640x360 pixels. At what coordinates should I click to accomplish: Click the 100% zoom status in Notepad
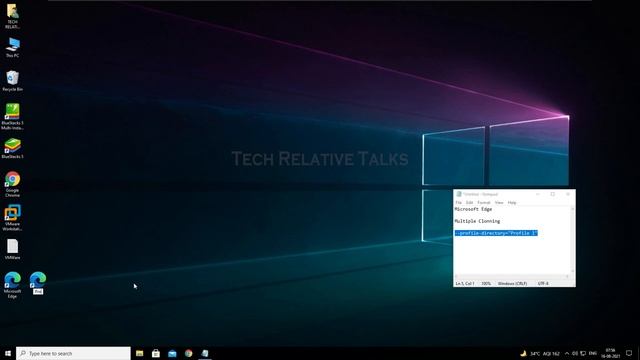(486, 283)
